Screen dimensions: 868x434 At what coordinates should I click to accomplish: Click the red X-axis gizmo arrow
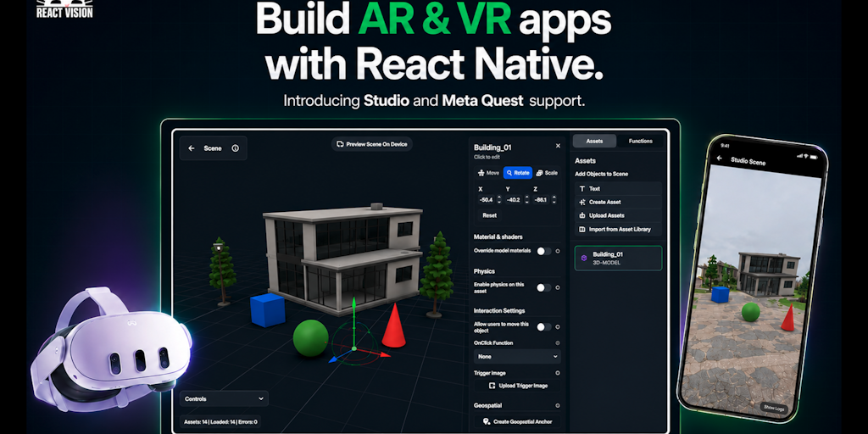(x=385, y=353)
